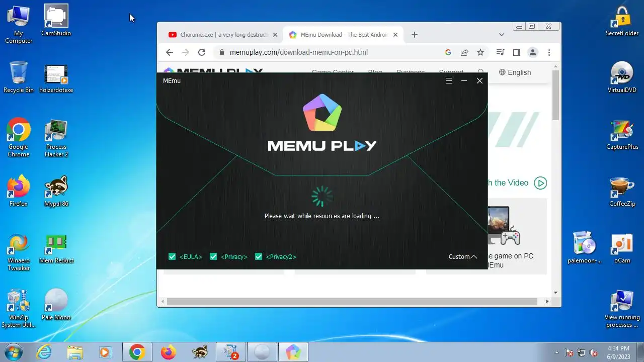Launch Internet Explorer from taskbar
Image resolution: width=644 pixels, height=362 pixels.
(44, 352)
